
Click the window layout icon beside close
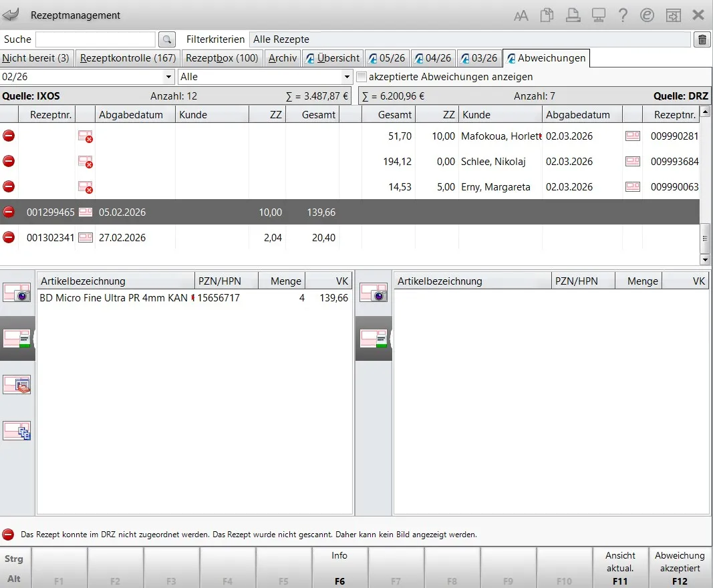pos(674,15)
